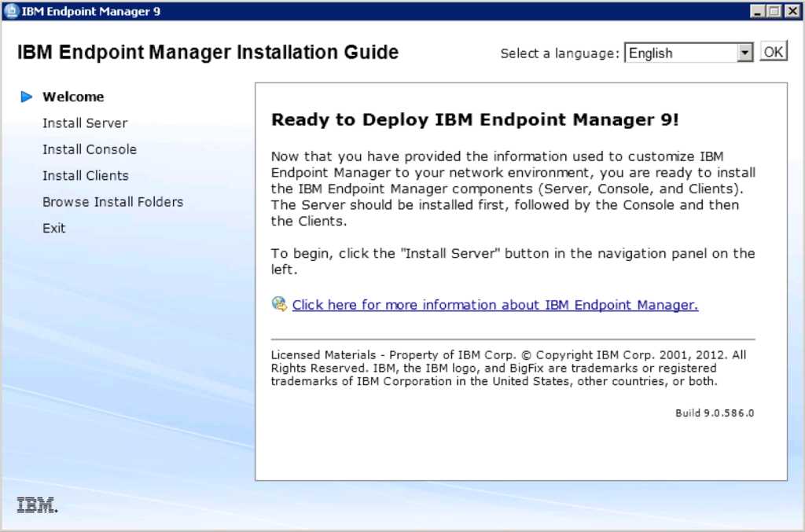Click the dropdown arrow beside English

(743, 52)
